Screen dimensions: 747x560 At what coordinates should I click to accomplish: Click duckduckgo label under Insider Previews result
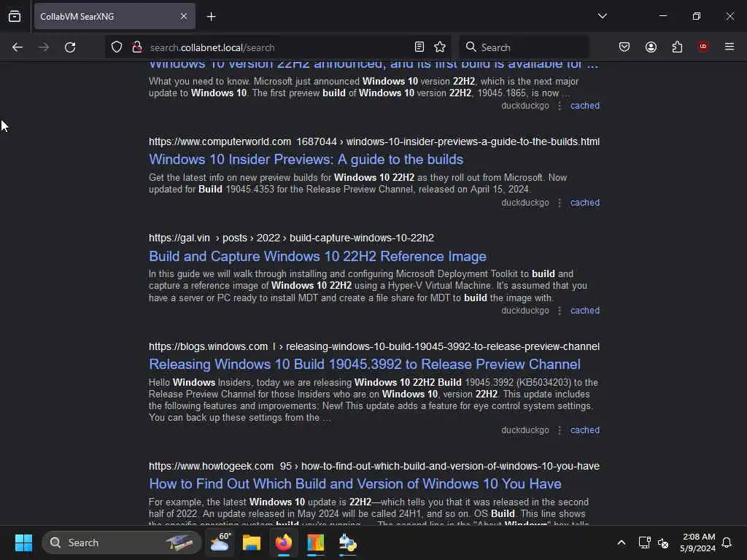tap(525, 203)
